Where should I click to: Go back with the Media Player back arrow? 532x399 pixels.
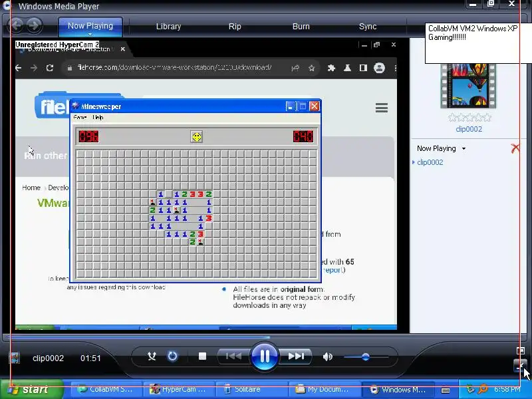tap(16, 25)
